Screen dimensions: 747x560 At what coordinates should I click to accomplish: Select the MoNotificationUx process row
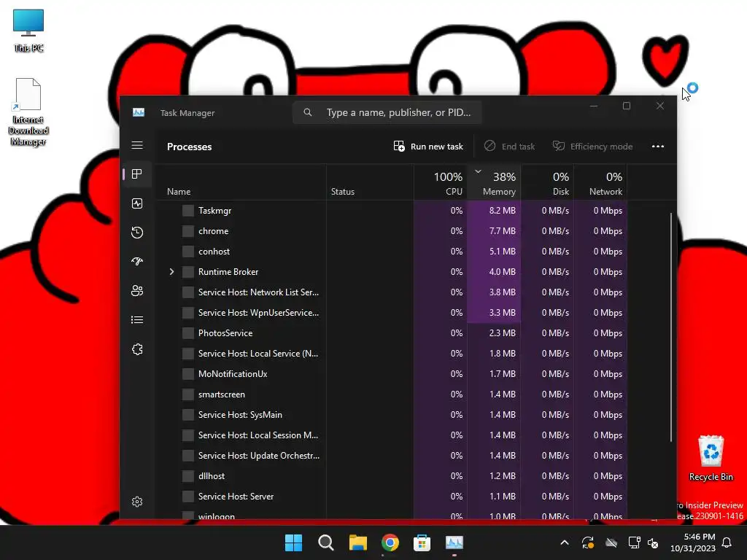click(x=392, y=374)
